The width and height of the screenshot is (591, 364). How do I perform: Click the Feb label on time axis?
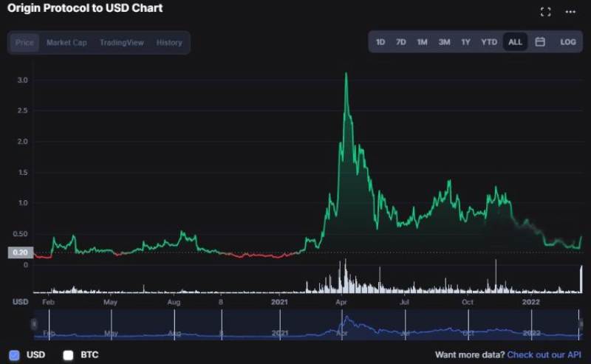(48, 302)
